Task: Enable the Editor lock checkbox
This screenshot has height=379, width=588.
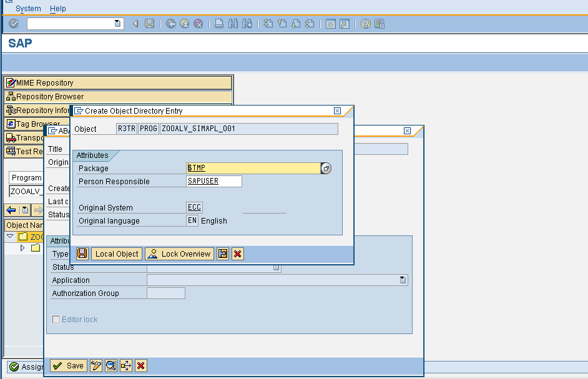Action: 56,319
